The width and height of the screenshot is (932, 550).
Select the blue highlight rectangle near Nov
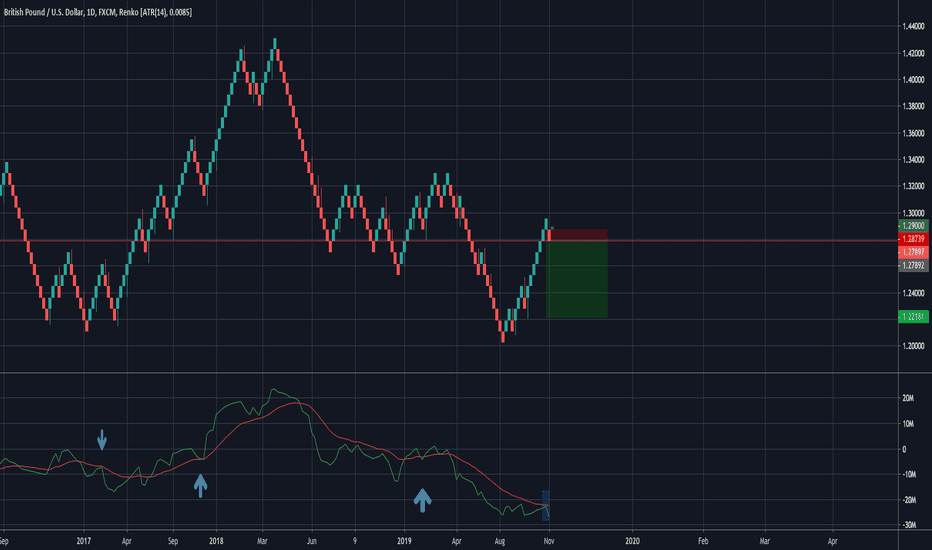[x=546, y=505]
